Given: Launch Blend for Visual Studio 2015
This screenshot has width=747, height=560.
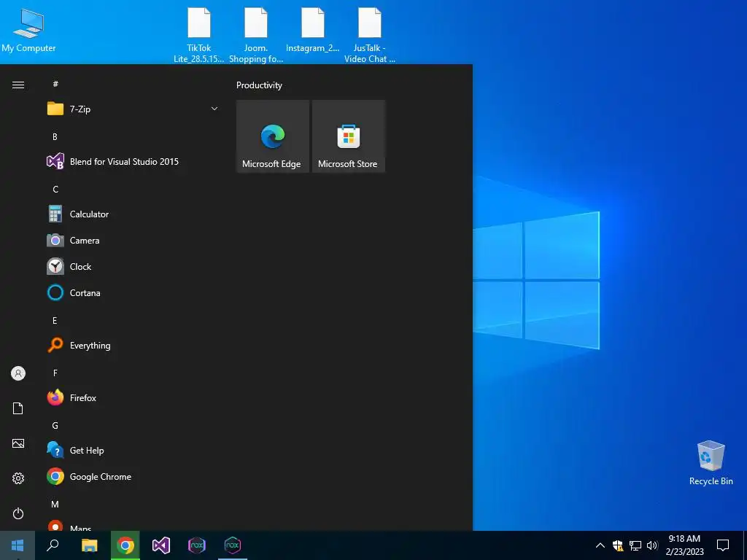Looking at the screenshot, I should tap(133, 161).
